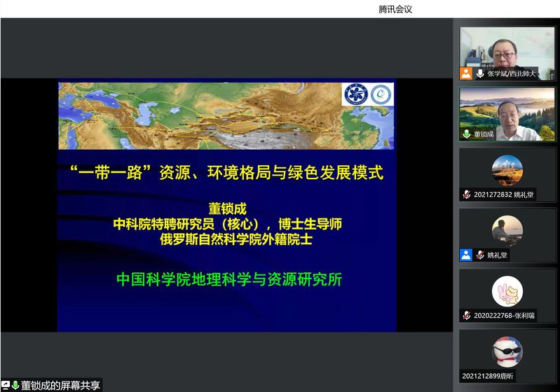Click microphone icon next to 张学斌/西北师大

480,73
